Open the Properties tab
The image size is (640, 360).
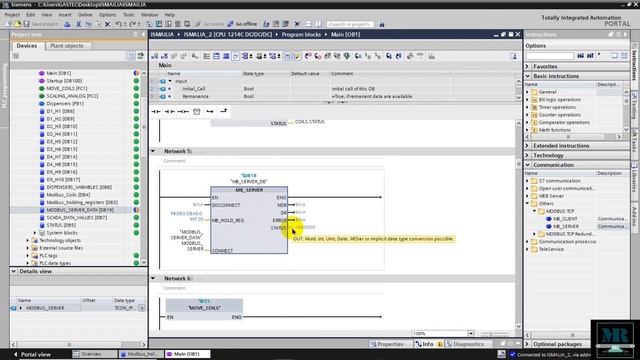click(x=387, y=344)
